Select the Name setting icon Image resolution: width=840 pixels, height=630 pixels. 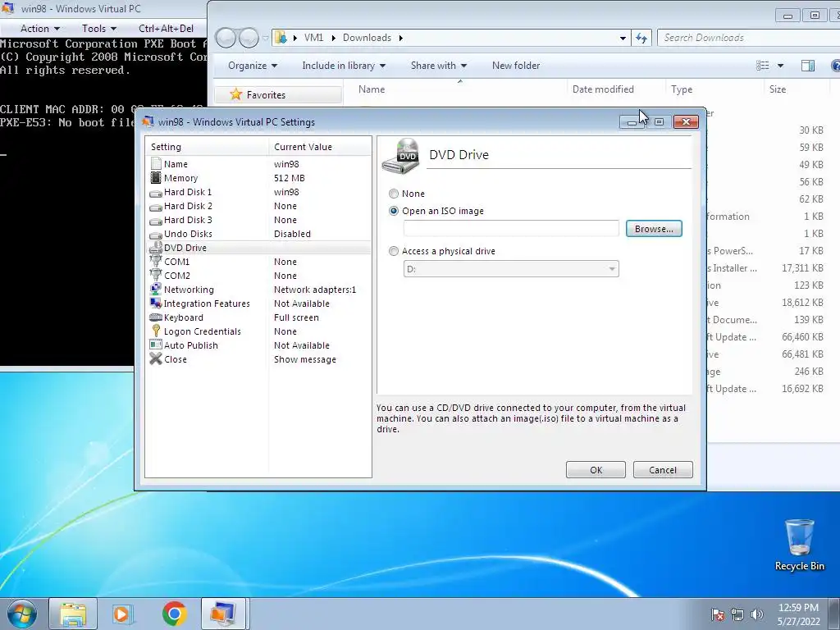[x=156, y=164]
